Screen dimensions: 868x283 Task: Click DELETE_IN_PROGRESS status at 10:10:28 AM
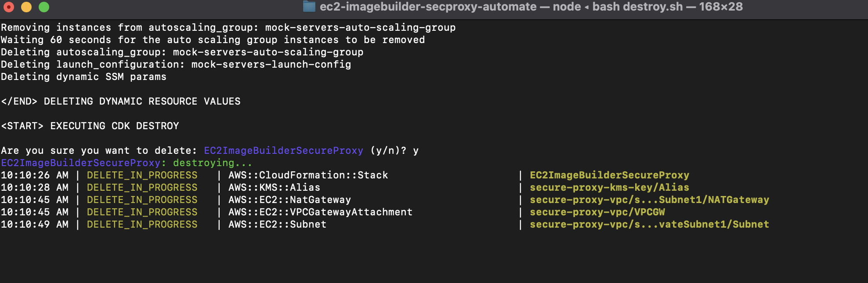tap(142, 188)
